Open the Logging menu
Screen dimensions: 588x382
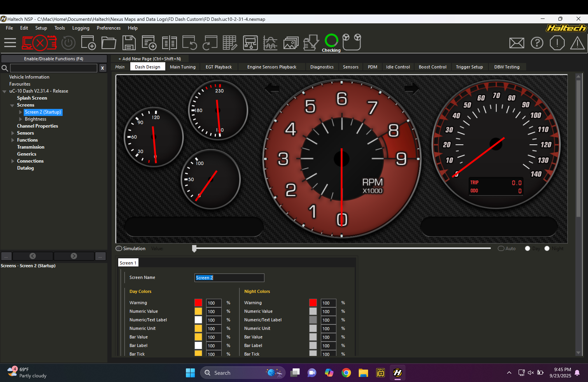point(80,28)
